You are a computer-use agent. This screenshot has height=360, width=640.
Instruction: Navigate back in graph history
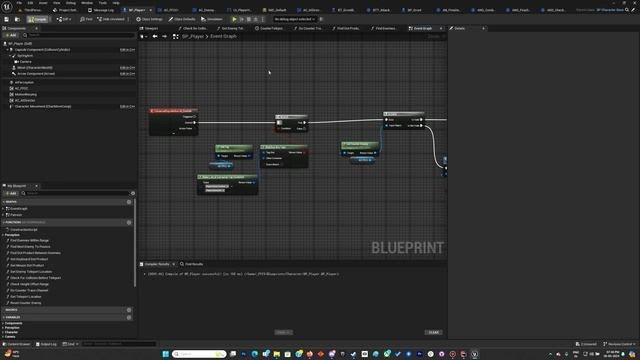click(x=155, y=36)
